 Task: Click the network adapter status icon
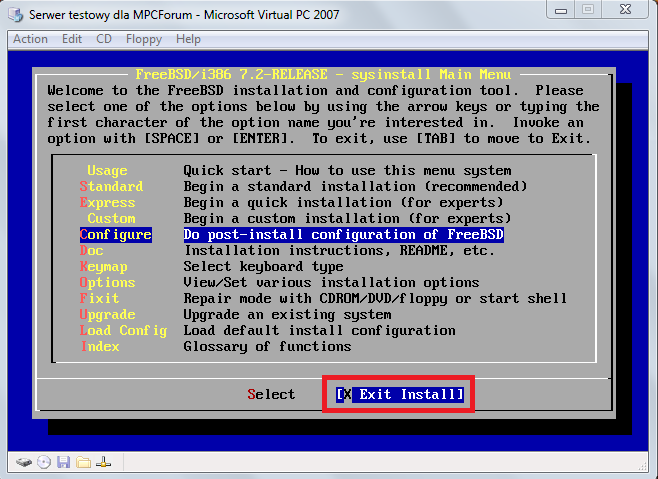pyautogui.click(x=103, y=462)
